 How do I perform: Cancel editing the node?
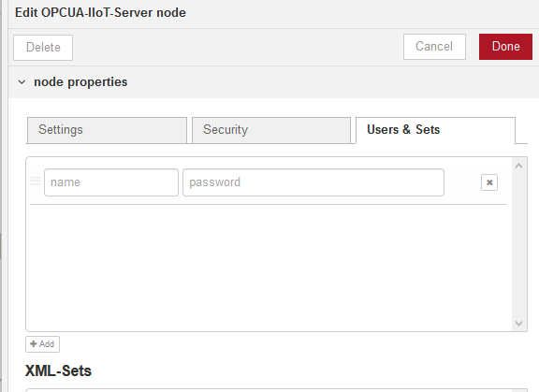point(434,47)
